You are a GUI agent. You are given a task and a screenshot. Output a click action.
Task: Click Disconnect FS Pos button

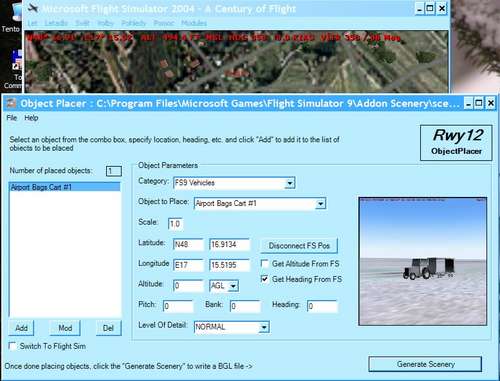pyautogui.click(x=299, y=246)
